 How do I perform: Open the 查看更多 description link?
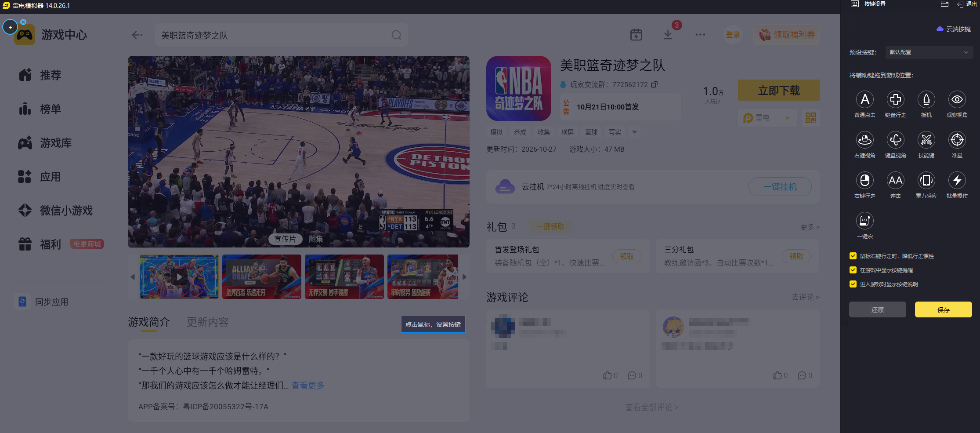308,386
